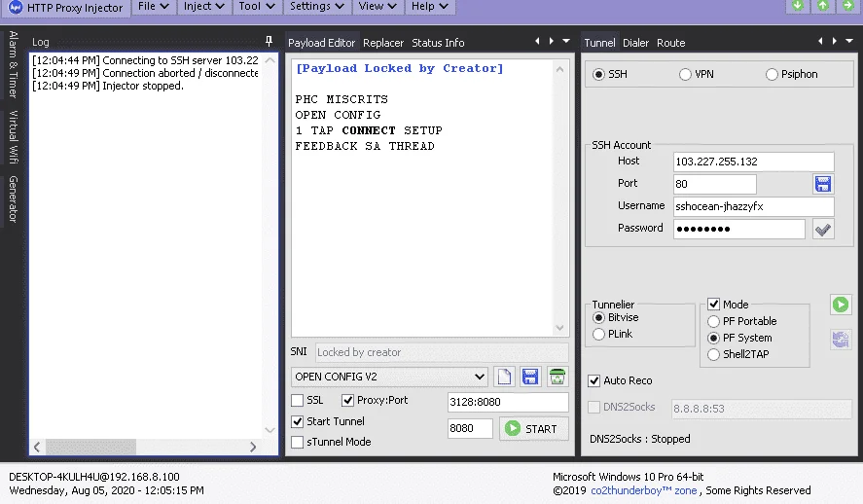Open the Generator side tab
This screenshot has height=504, width=863.
coord(14,199)
